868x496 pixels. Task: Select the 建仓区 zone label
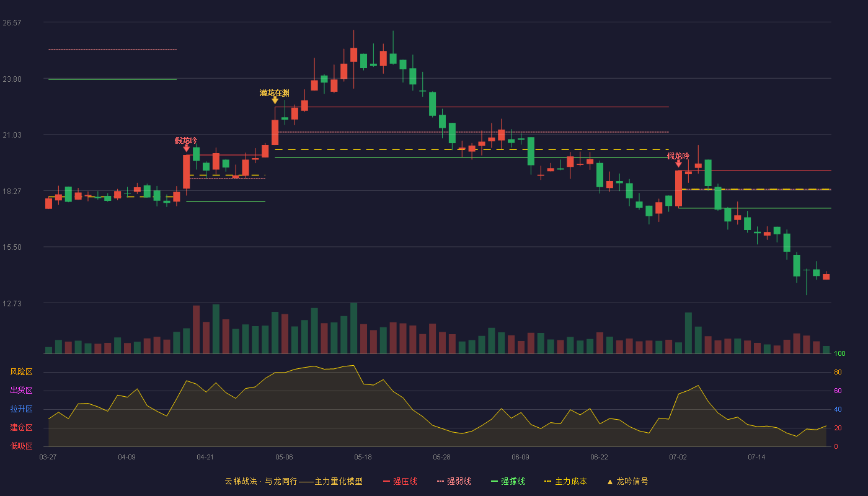pos(21,428)
